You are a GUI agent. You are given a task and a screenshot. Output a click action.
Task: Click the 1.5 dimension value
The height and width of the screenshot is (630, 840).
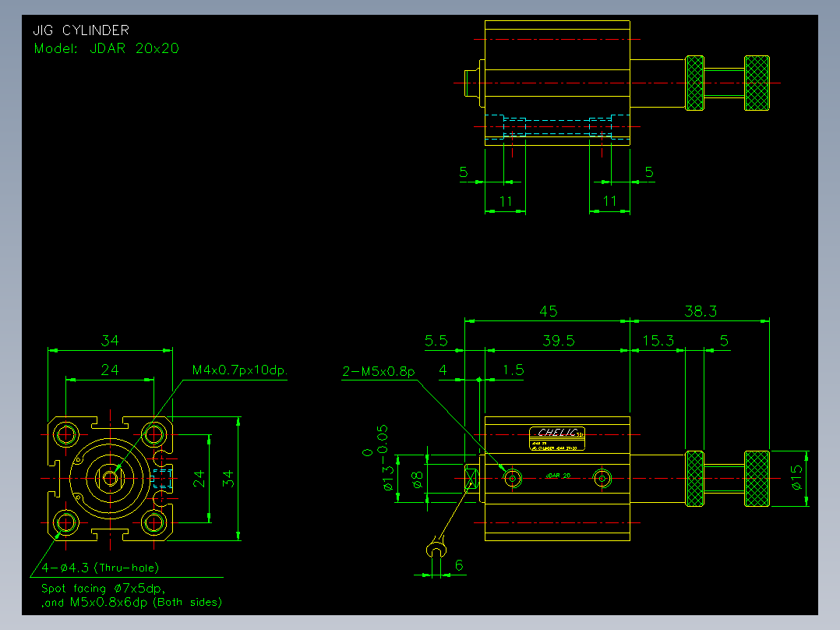[x=514, y=370]
